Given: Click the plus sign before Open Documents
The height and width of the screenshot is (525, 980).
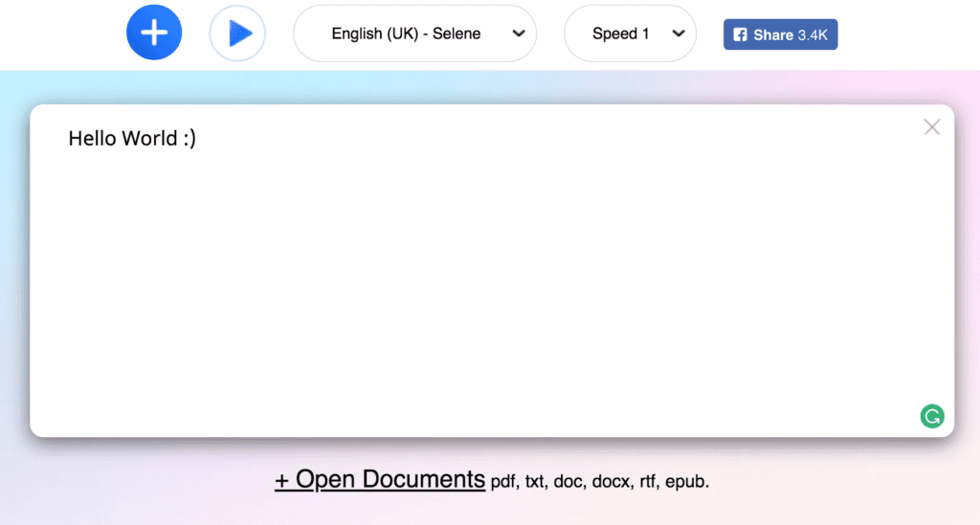Looking at the screenshot, I should click(x=282, y=481).
